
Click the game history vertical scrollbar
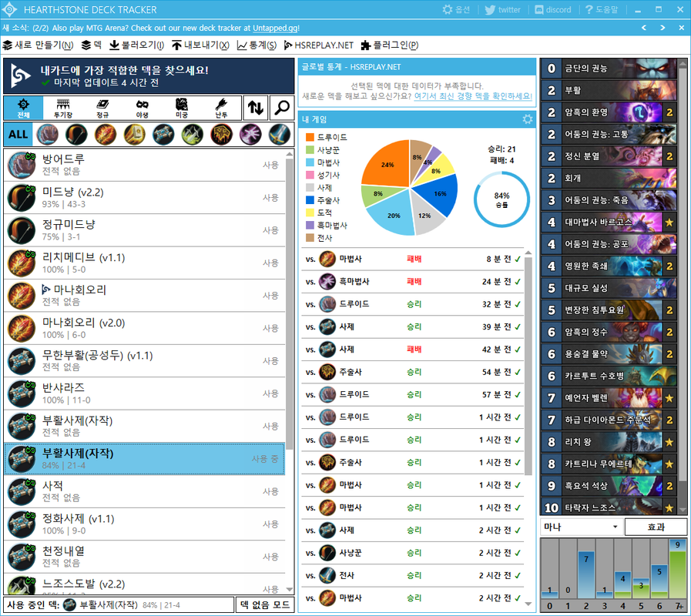tap(528, 366)
